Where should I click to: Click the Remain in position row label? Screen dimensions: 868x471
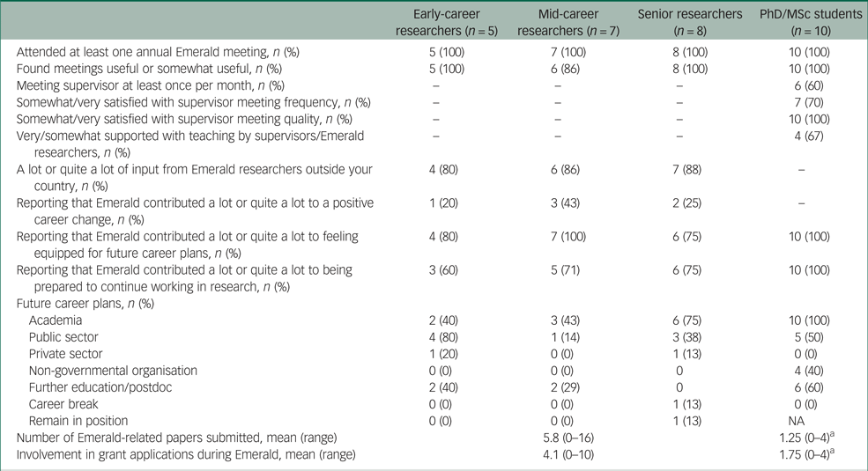pos(78,421)
